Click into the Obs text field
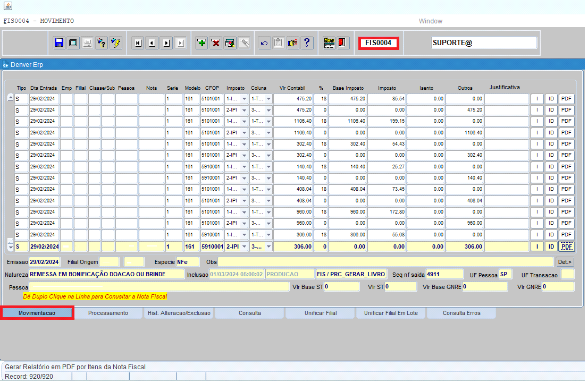 pos(385,262)
